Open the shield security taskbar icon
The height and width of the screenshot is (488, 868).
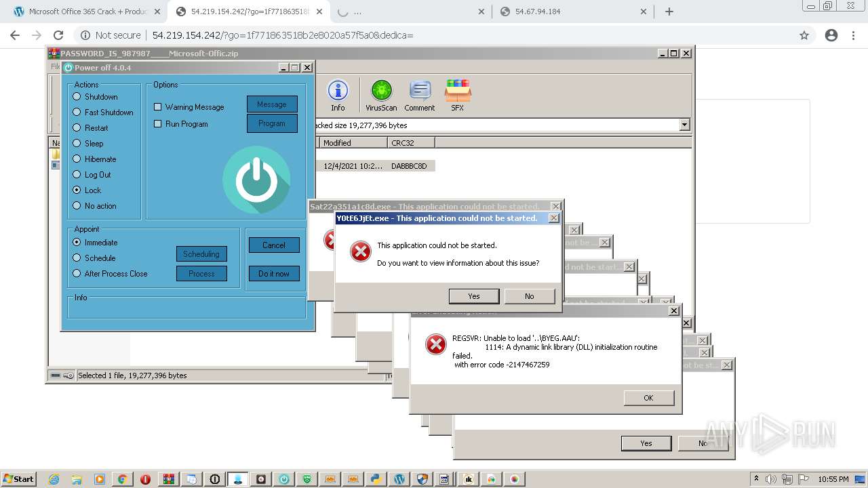pyautogui.click(x=422, y=479)
